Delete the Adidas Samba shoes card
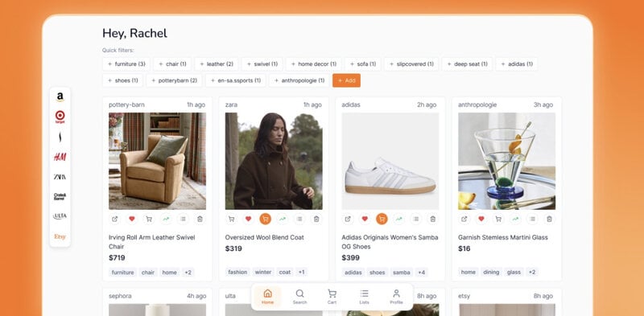This screenshot has height=316, width=644. 433,220
